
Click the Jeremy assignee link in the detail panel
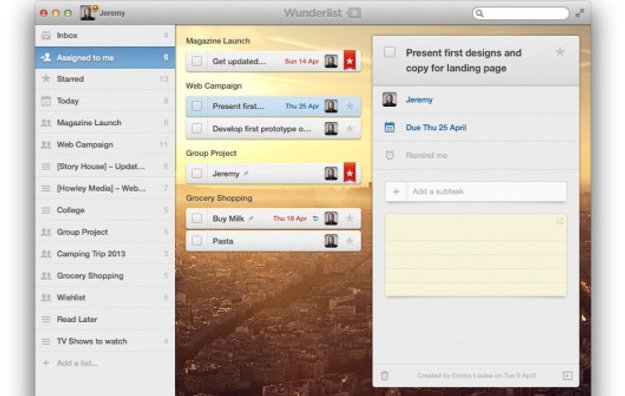point(419,100)
